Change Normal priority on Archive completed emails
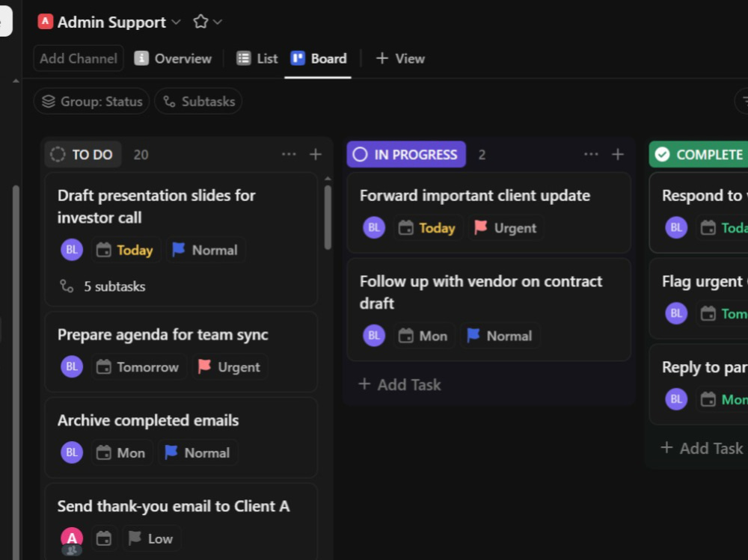748x560 pixels. pos(197,452)
